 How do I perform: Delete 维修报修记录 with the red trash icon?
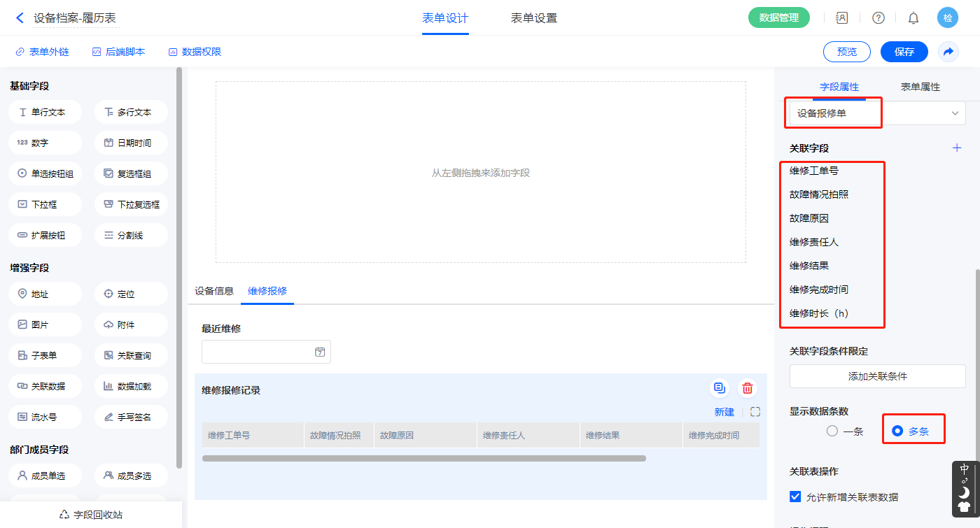[x=748, y=388]
